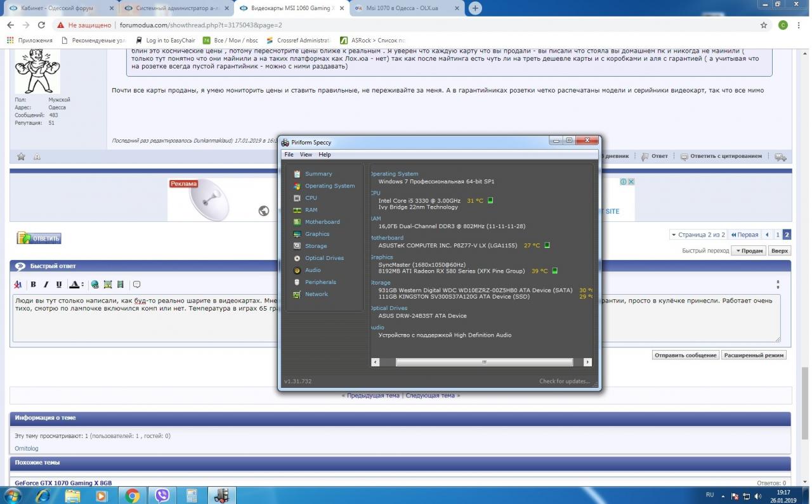
Task: Click previous page arrow in pagination
Action: tap(768, 235)
